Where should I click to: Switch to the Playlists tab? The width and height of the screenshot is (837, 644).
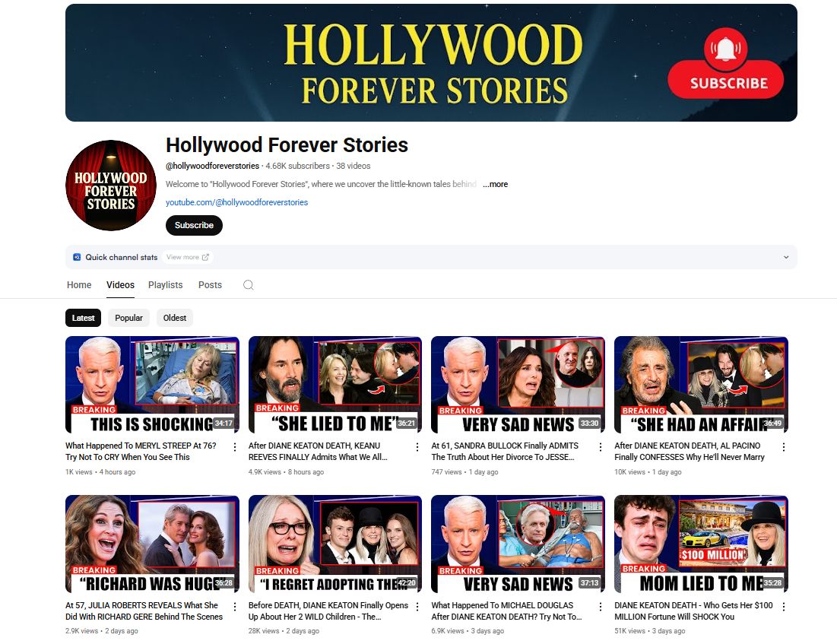(165, 285)
